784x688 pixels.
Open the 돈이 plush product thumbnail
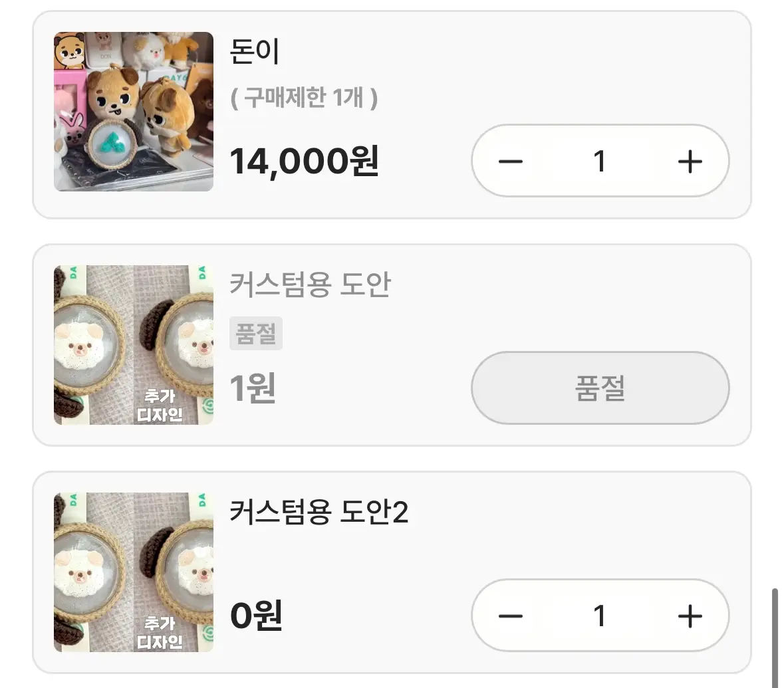pyautogui.click(x=134, y=112)
